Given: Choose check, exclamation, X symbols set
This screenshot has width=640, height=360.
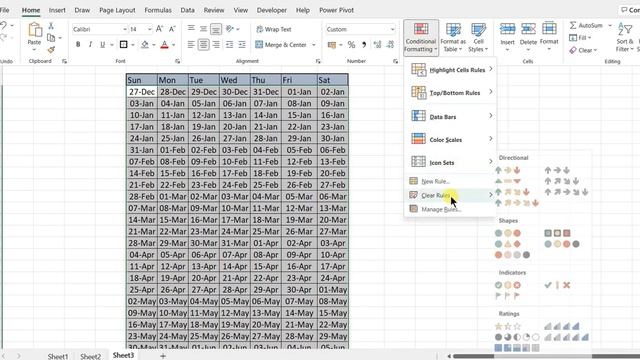Looking at the screenshot, I should click(557, 285).
